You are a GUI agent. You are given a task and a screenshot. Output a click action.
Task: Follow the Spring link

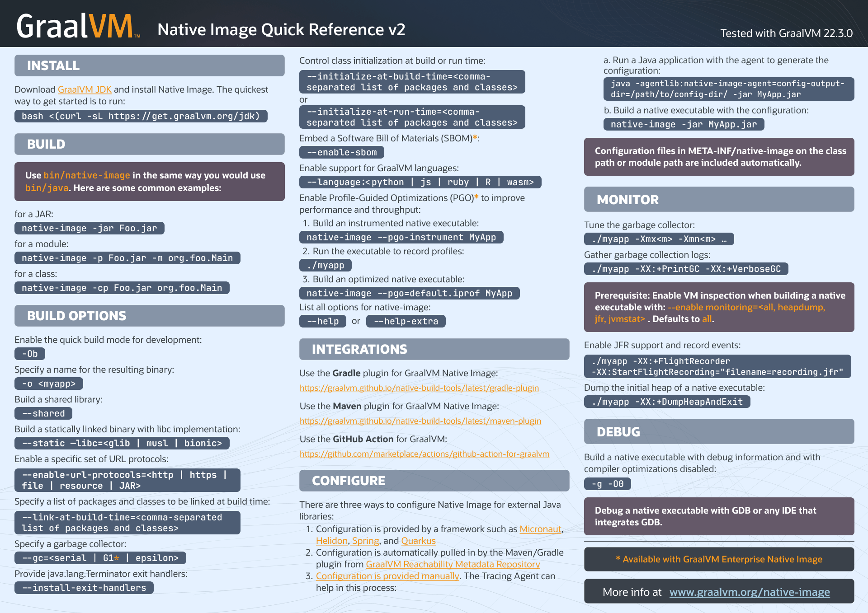(x=365, y=541)
